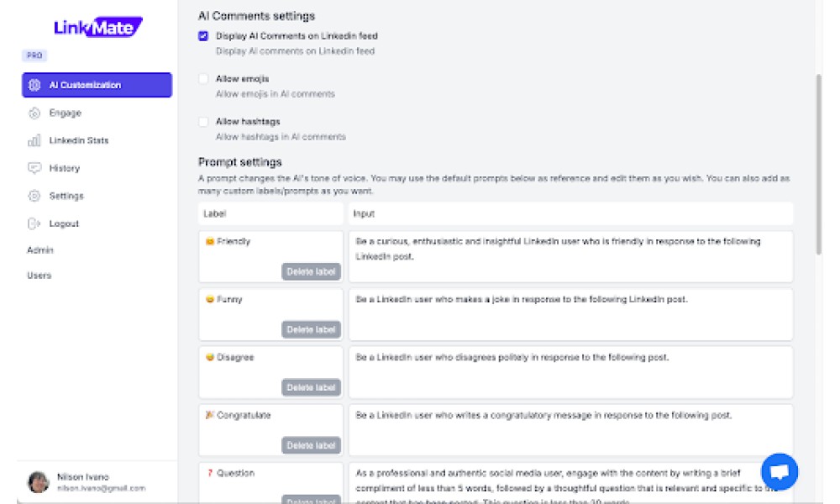Delete the Friendly label
This screenshot has width=840, height=504.
pyautogui.click(x=312, y=271)
